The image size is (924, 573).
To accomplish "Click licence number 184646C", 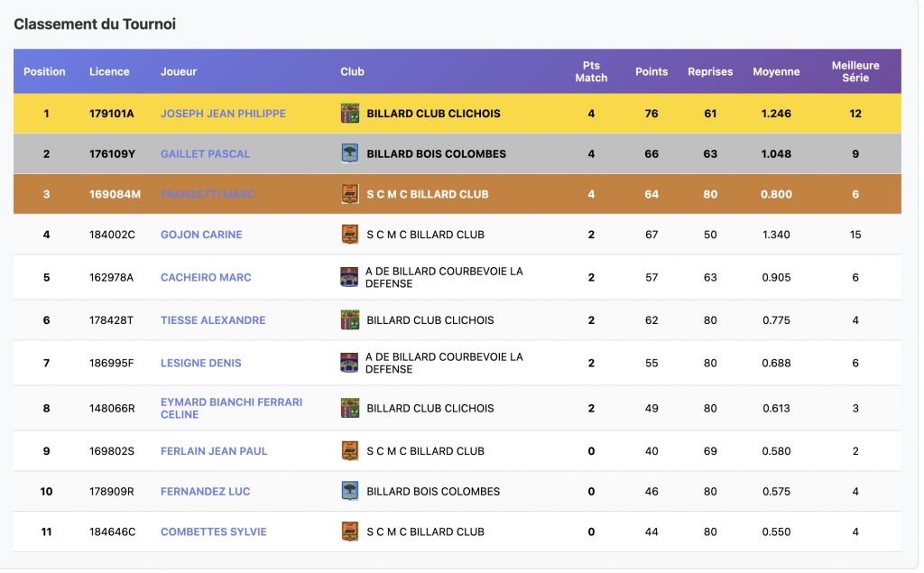I will click(x=112, y=532).
